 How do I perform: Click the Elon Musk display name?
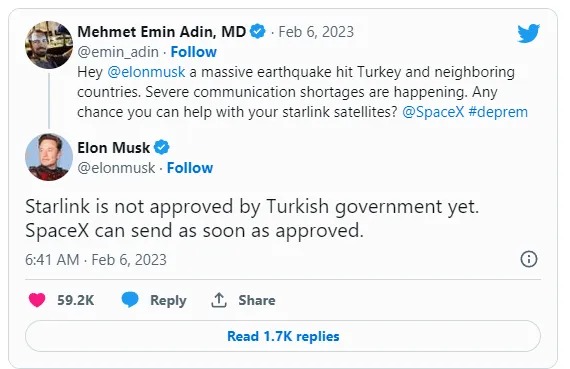click(113, 148)
